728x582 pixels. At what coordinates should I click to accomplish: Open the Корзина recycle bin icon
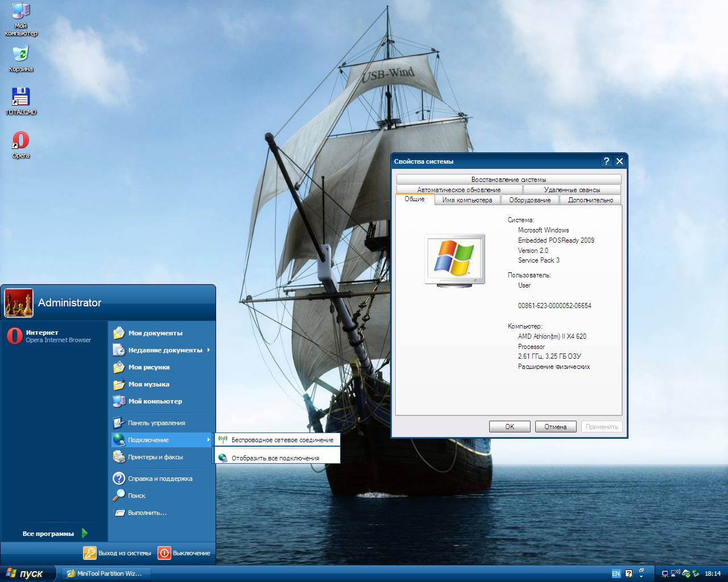coord(21,54)
